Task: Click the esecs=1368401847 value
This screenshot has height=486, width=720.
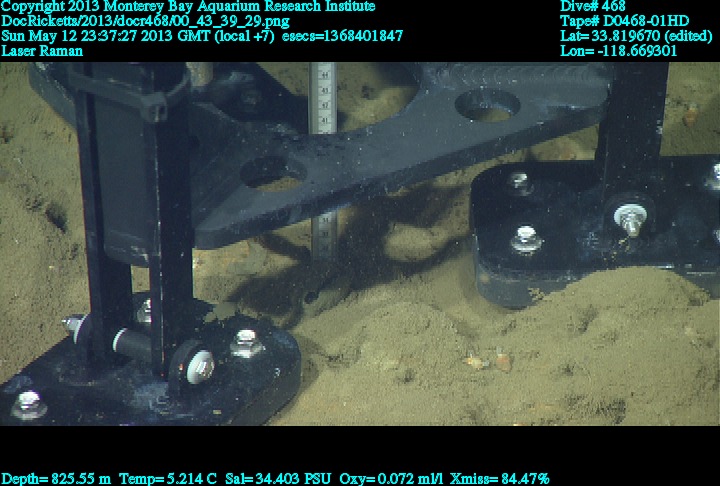Action: click(x=343, y=36)
